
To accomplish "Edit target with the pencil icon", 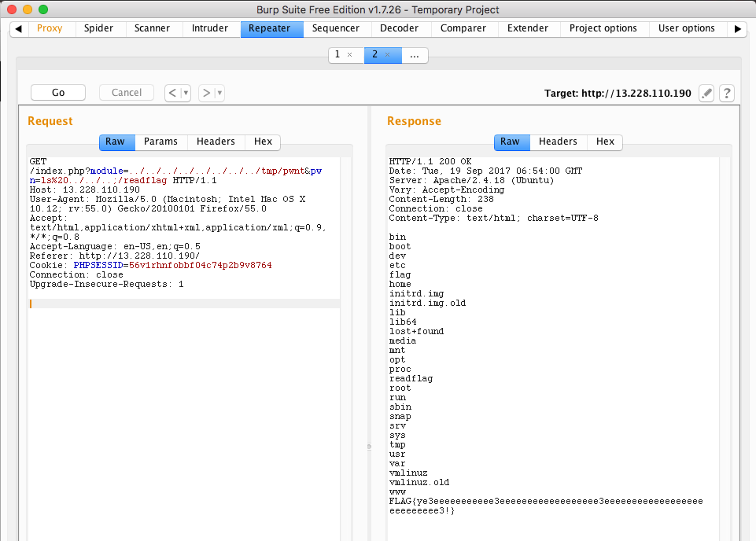I will [x=706, y=93].
